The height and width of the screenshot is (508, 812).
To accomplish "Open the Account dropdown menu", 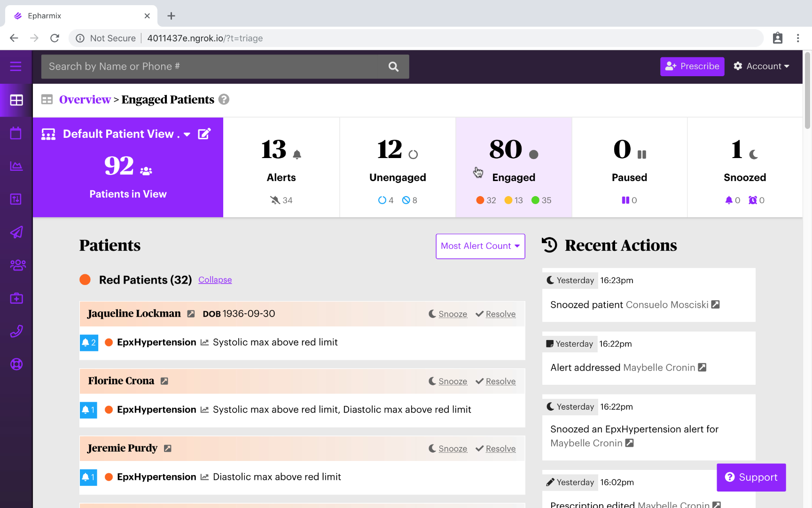I will [761, 66].
